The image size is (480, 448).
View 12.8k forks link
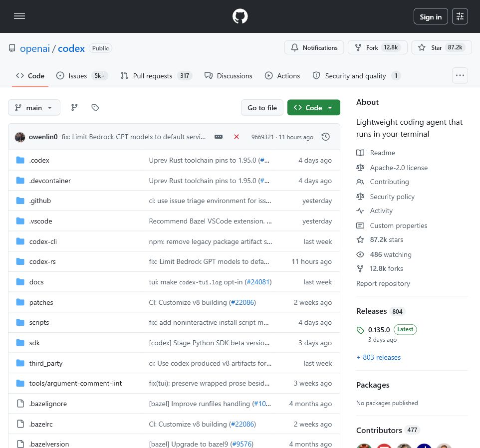pyautogui.click(x=386, y=269)
